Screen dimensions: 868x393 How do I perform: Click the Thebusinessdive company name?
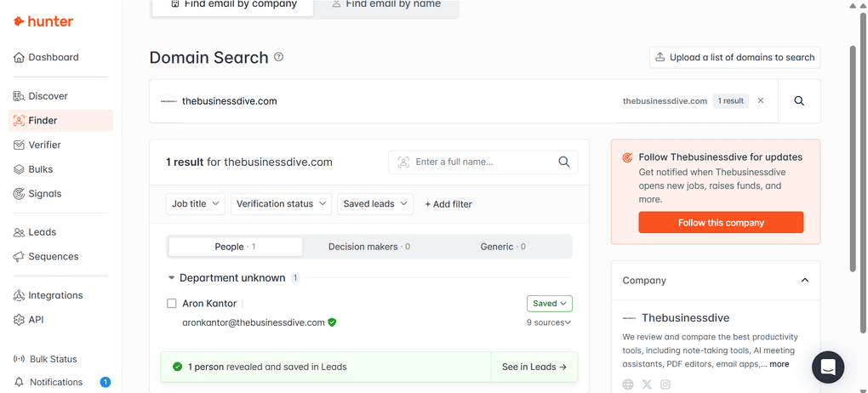click(685, 318)
